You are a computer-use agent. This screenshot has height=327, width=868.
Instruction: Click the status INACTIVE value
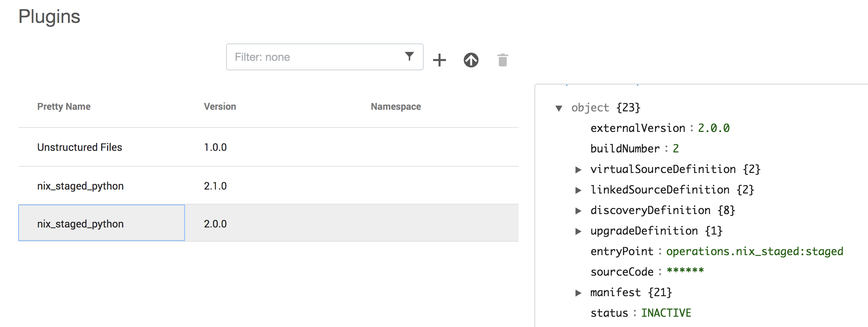tap(666, 313)
